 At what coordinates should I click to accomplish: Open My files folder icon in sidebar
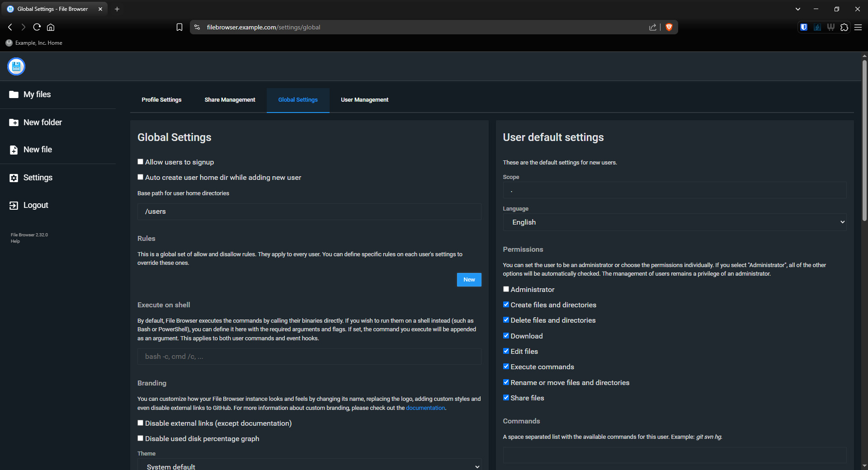(x=14, y=94)
